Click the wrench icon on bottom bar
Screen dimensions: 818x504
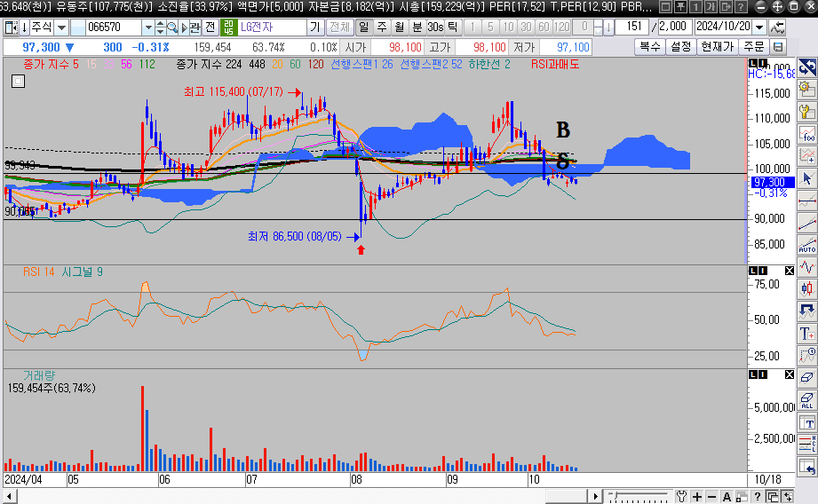681,497
